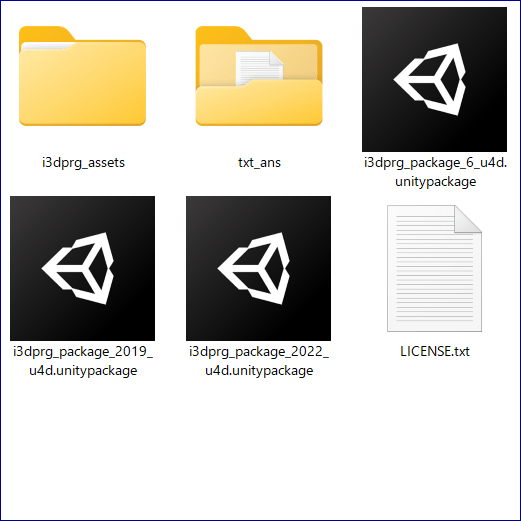Viewport: 521px width, 521px height.
Task: Click the paper sheet inside txt_ans folder
Action: [259, 68]
